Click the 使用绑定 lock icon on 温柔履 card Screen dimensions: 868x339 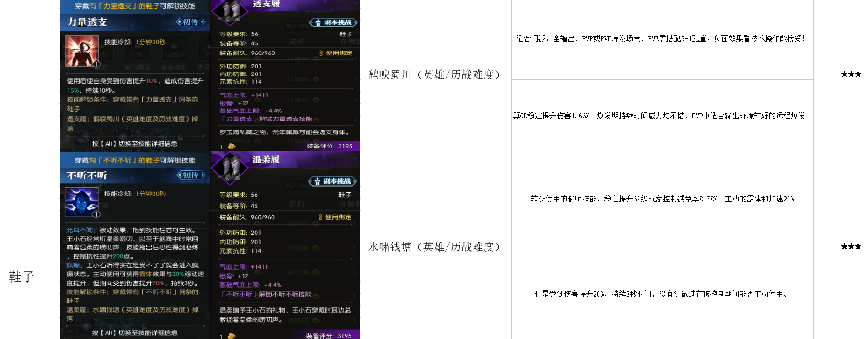point(320,217)
